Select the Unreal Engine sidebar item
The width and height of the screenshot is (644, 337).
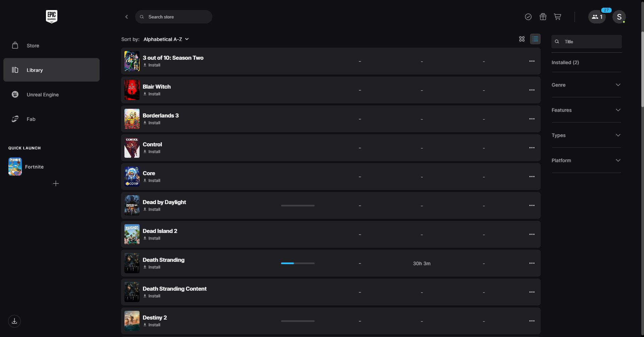click(x=43, y=94)
